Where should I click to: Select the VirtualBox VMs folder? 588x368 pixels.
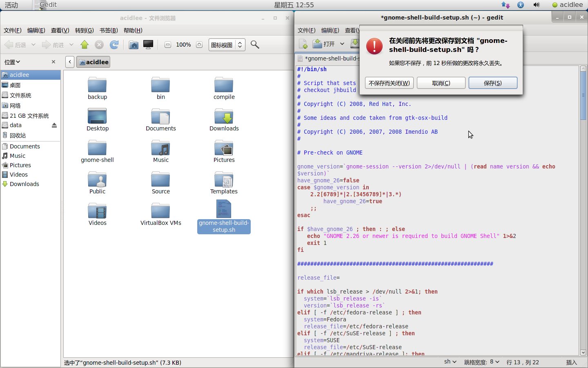click(x=161, y=215)
